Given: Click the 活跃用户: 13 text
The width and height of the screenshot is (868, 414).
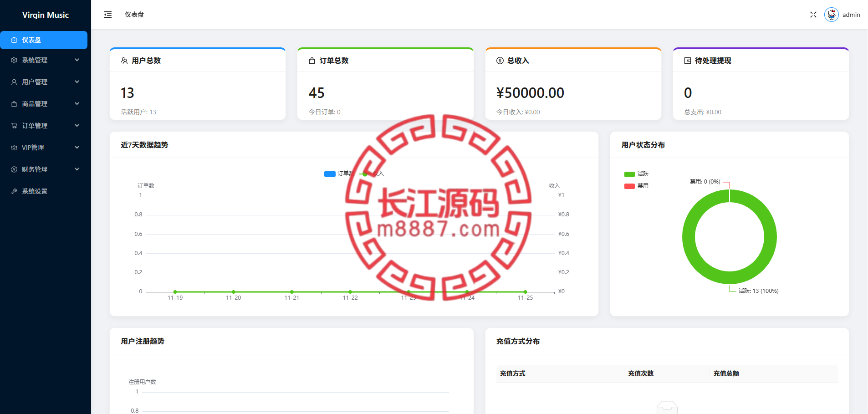Looking at the screenshot, I should (x=138, y=112).
